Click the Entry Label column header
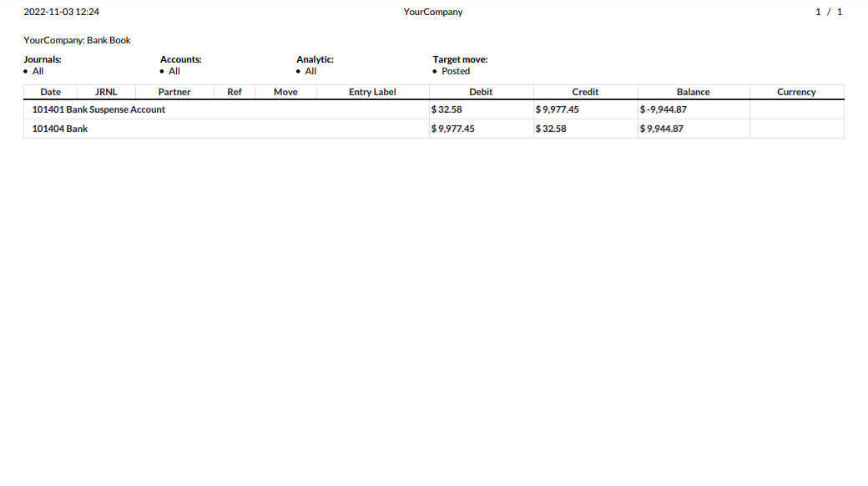868x486 pixels. (x=372, y=92)
